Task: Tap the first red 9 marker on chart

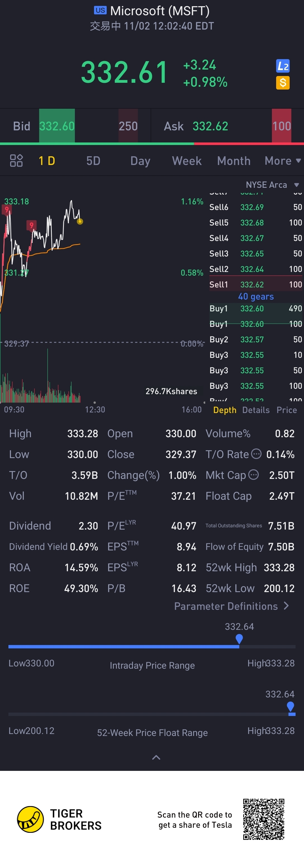Action: point(6,209)
